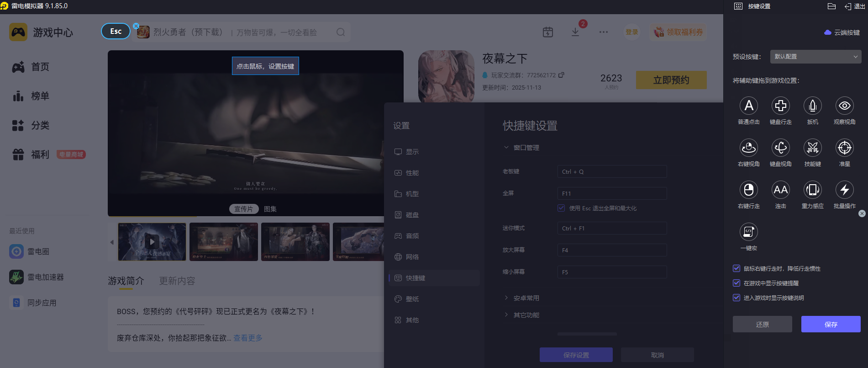Uncheck 在游戏中显示按键提醒 checkbox

tap(736, 283)
